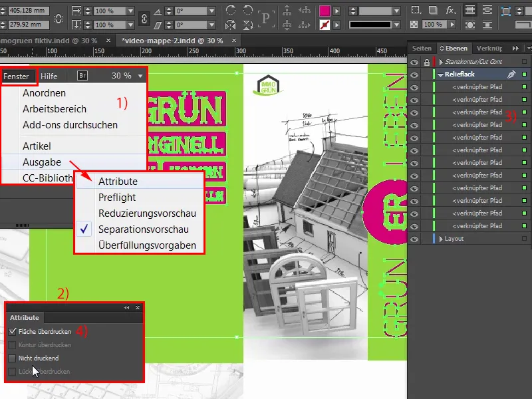Image resolution: width=532 pixels, height=399 pixels.
Task: Open the 30 % zoom level dropdown
Action: (140, 76)
